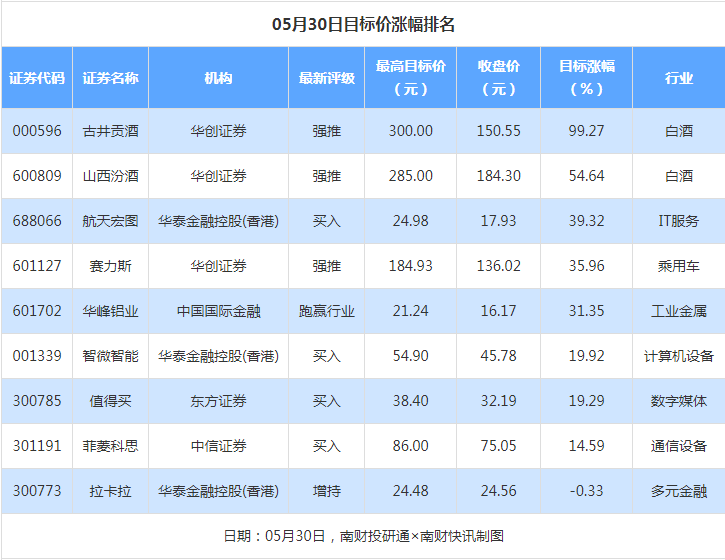This screenshot has height=560, width=725.
Task: Click institution 中国国际金融
Action: click(x=218, y=311)
